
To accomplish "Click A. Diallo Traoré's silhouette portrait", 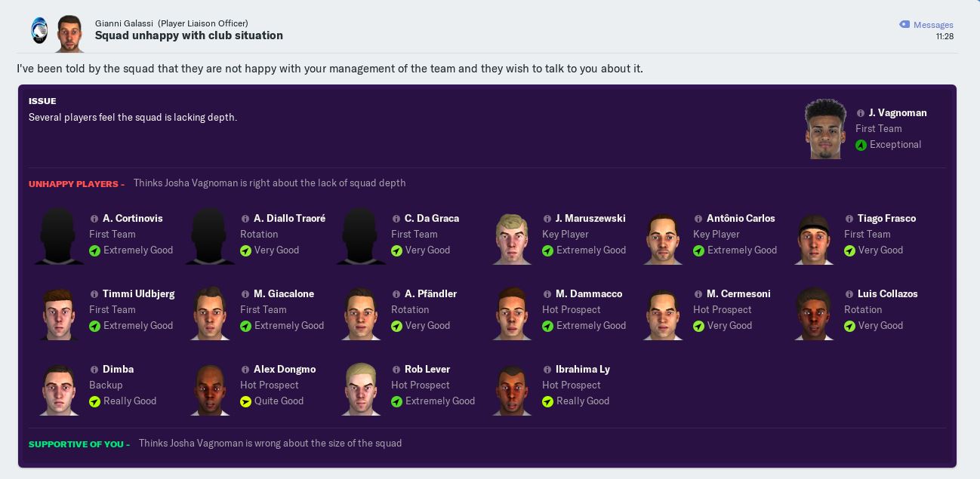I will click(x=209, y=238).
